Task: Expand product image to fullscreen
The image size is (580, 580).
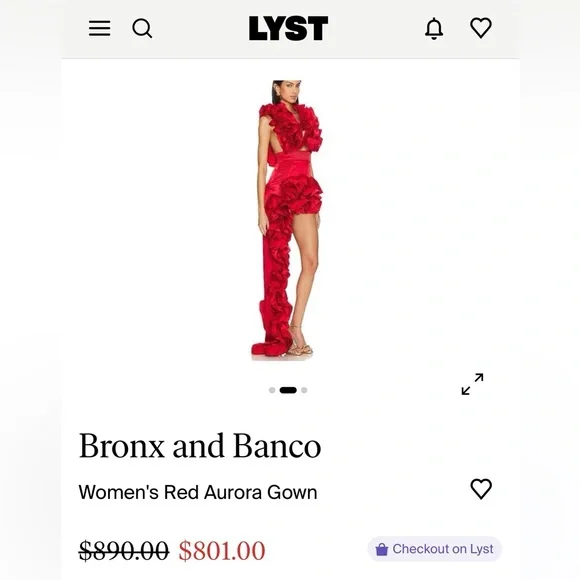Action: pos(472,384)
